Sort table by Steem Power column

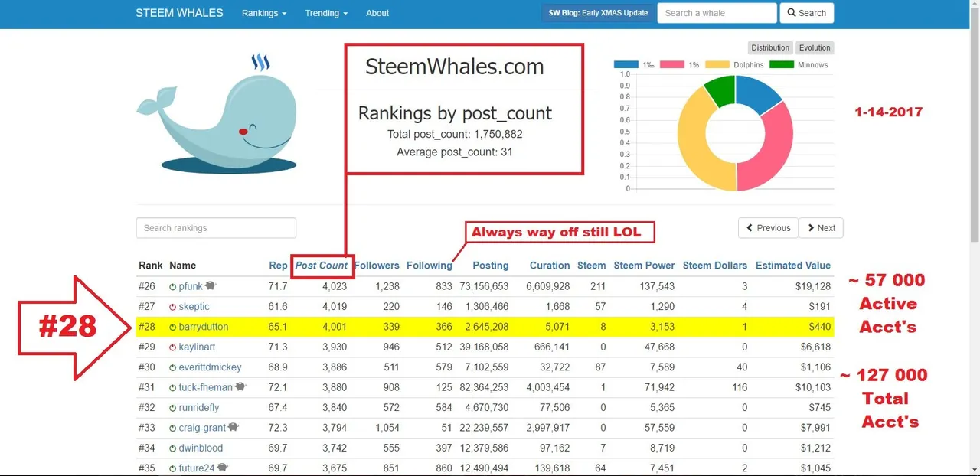click(x=644, y=266)
